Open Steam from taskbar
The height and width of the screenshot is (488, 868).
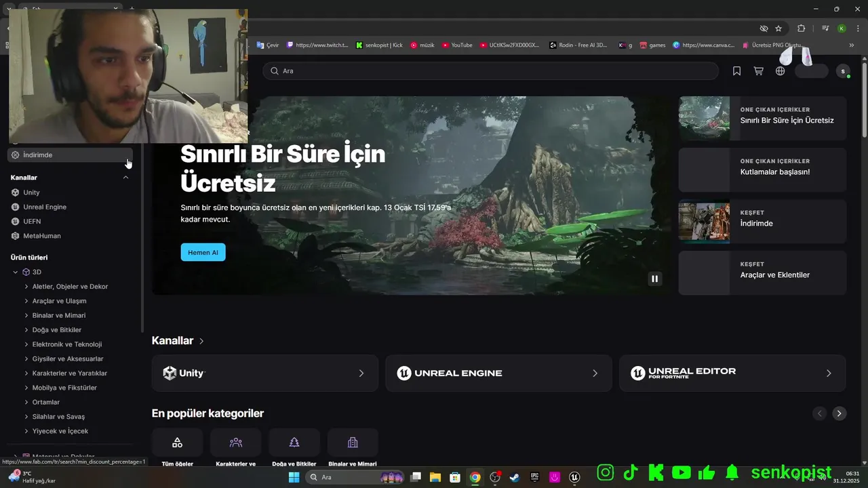(515, 477)
